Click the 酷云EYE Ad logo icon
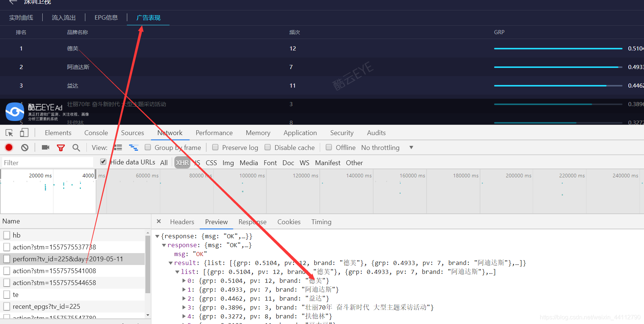 15,111
